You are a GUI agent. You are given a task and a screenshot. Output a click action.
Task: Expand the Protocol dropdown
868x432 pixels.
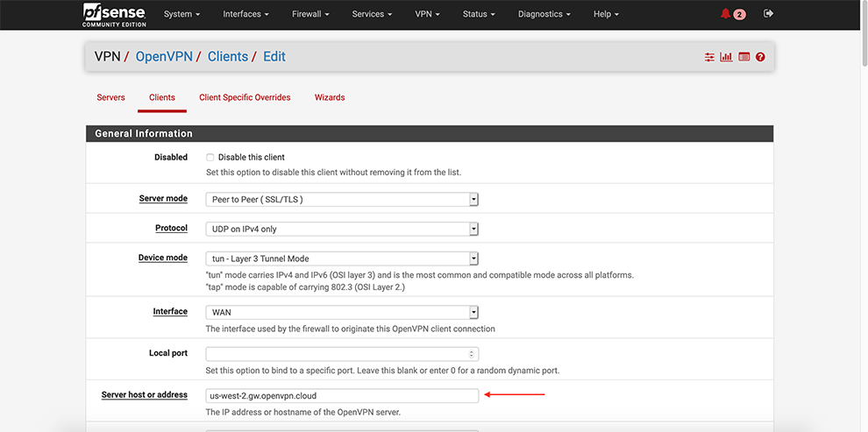342,229
